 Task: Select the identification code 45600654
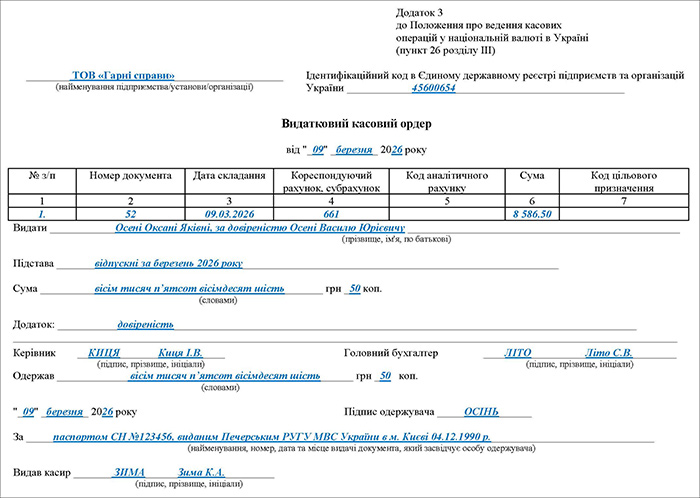[x=433, y=88]
